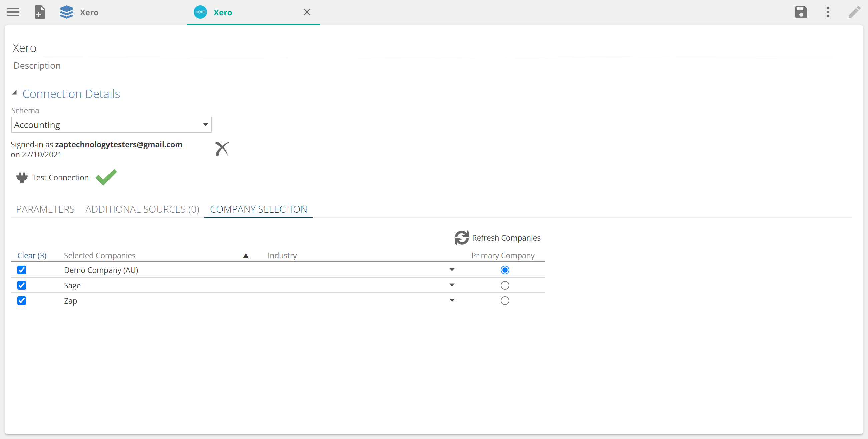Click the Sage row text
This screenshot has height=439, width=868.
pyautogui.click(x=72, y=286)
